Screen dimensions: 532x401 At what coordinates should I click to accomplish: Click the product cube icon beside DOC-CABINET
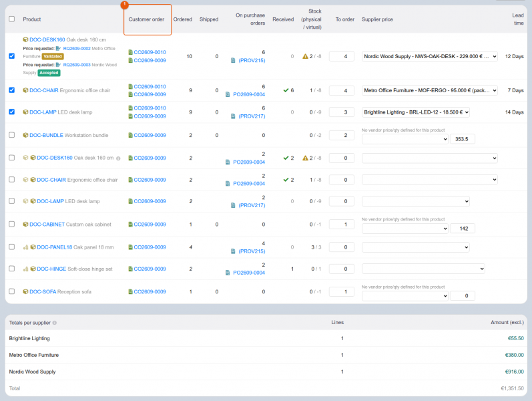click(25, 225)
